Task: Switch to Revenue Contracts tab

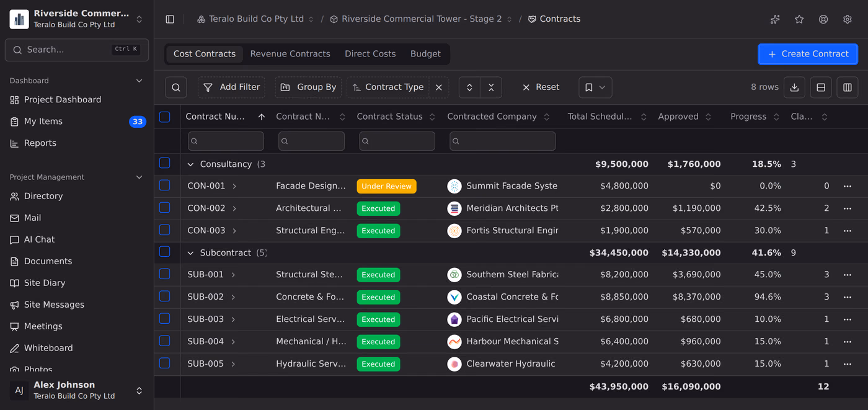Action: (x=290, y=54)
